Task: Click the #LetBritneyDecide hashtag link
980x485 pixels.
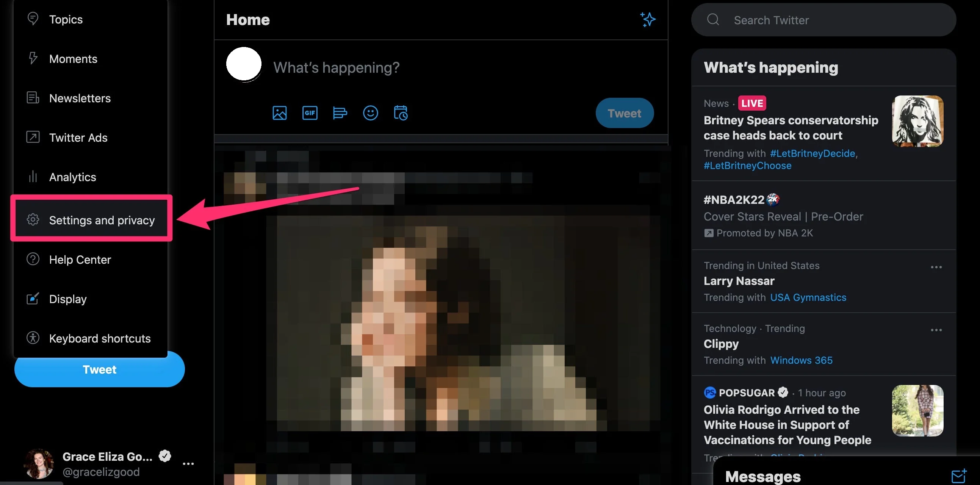Action: (812, 153)
